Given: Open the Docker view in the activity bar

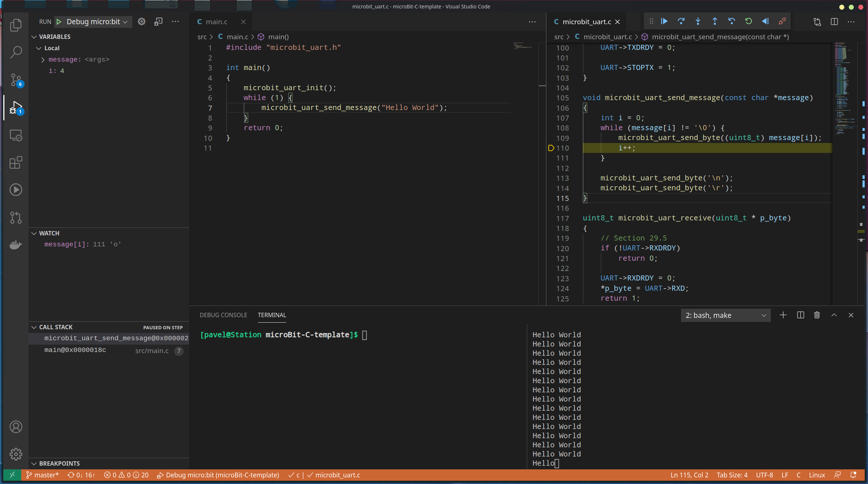Looking at the screenshot, I should (16, 245).
